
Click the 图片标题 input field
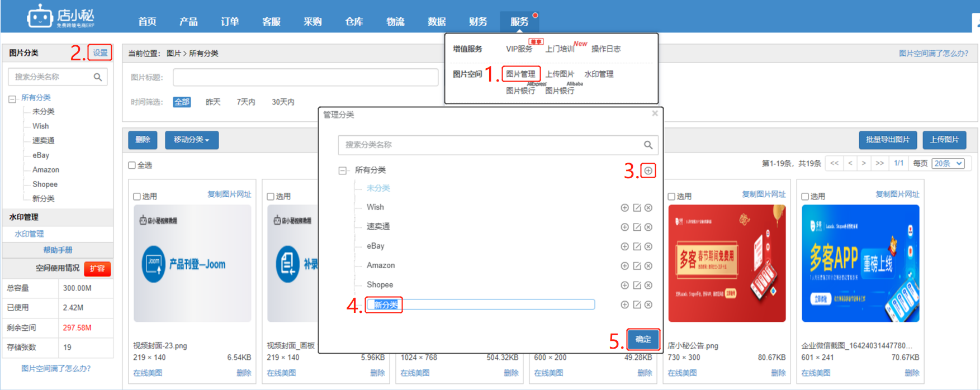coord(305,77)
